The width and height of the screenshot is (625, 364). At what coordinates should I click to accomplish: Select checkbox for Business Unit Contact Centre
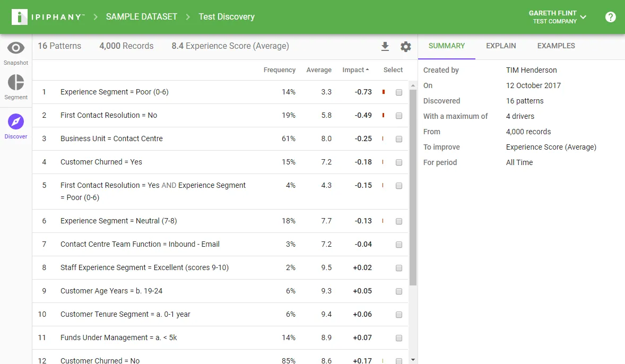[x=398, y=139]
